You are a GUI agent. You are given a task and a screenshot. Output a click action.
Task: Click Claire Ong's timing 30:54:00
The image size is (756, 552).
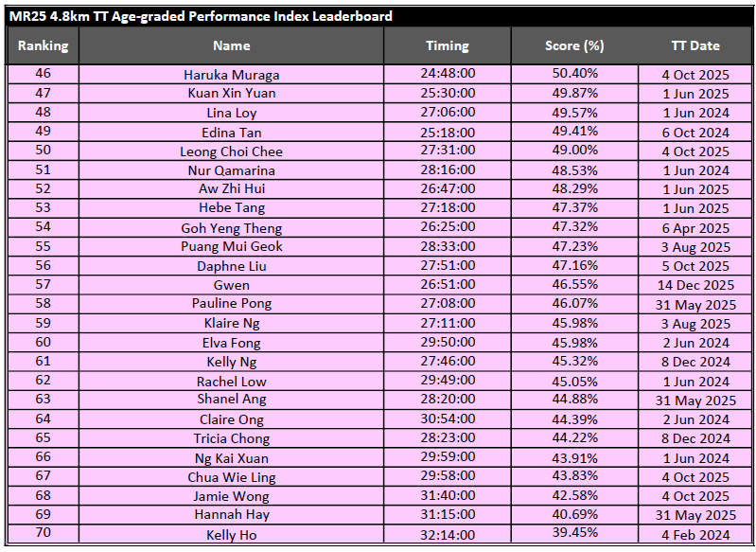447,419
